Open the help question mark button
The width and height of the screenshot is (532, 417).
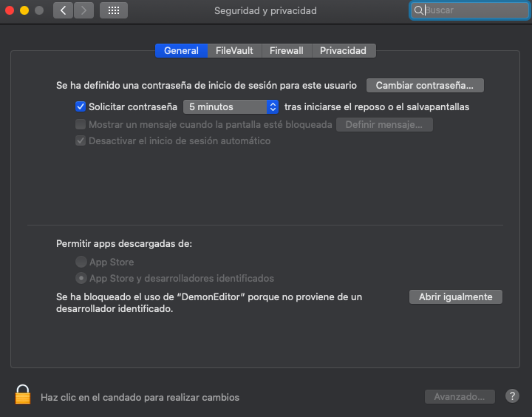coord(512,396)
